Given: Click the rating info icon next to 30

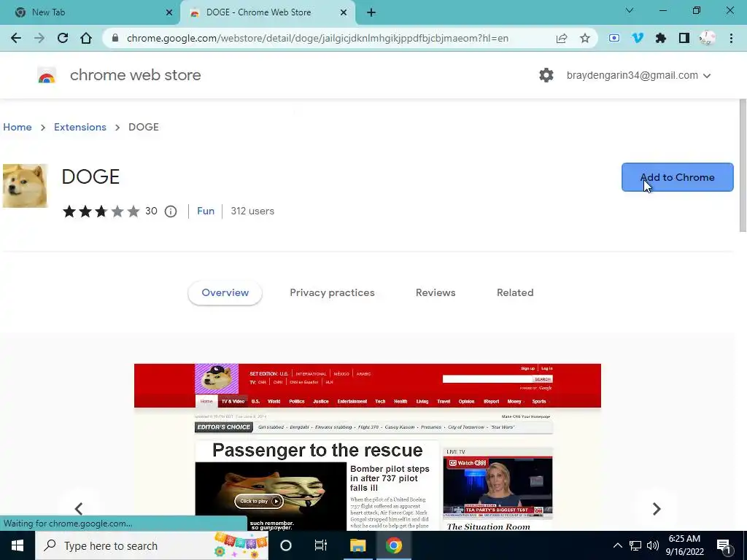Looking at the screenshot, I should [171, 211].
